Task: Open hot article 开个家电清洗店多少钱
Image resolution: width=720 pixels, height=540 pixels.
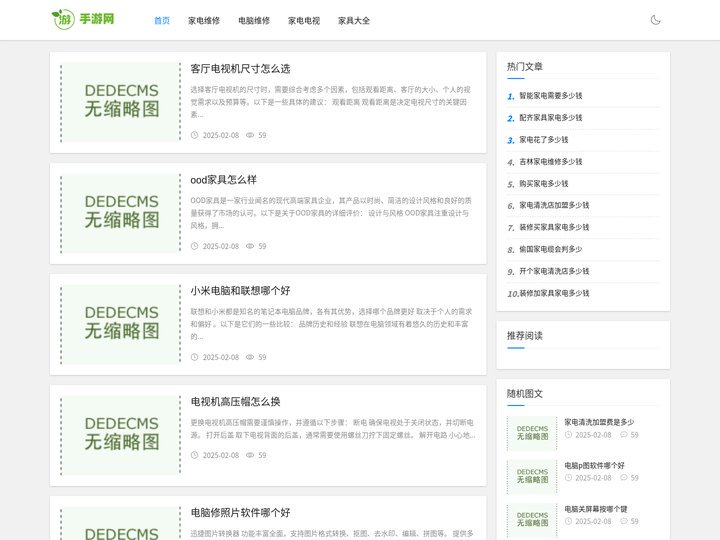Action: coord(554,271)
